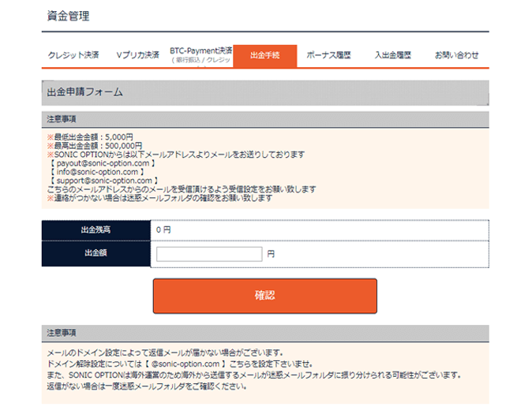The image size is (532, 414).
Task: Click support@sonic-option.com address text
Action: pyautogui.click(x=104, y=181)
